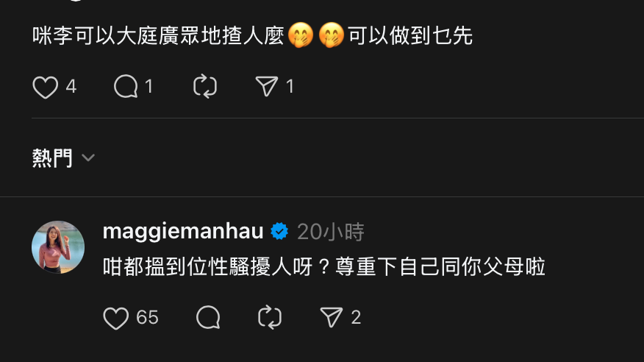Viewport: 644px width, 362px height.
Task: Like maggiemanhau's reply
Action: [116, 318]
